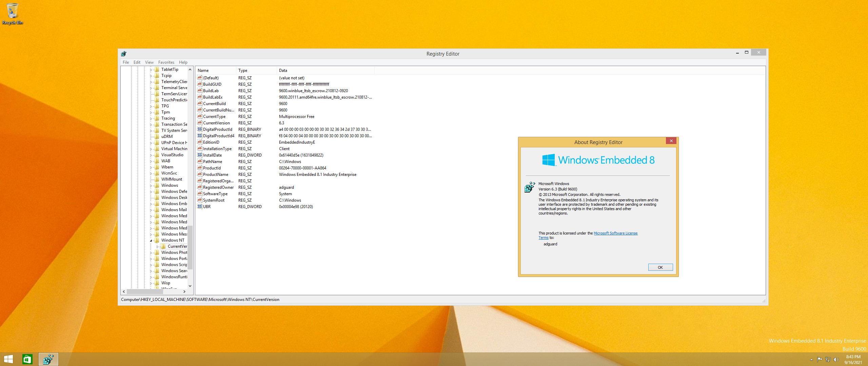Viewport: 868px width, 366px height.
Task: Select the uDRM tree item
Action: tap(167, 137)
